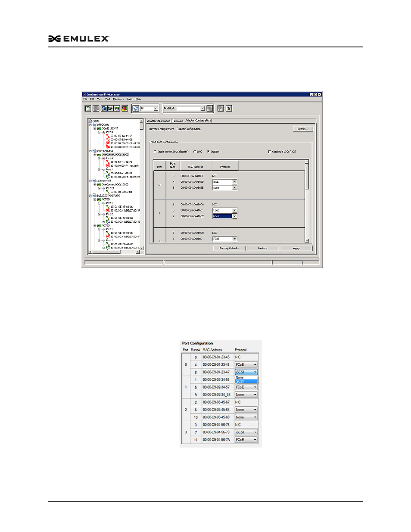
Task: Choose the Custom radio button
Action: [209, 152]
